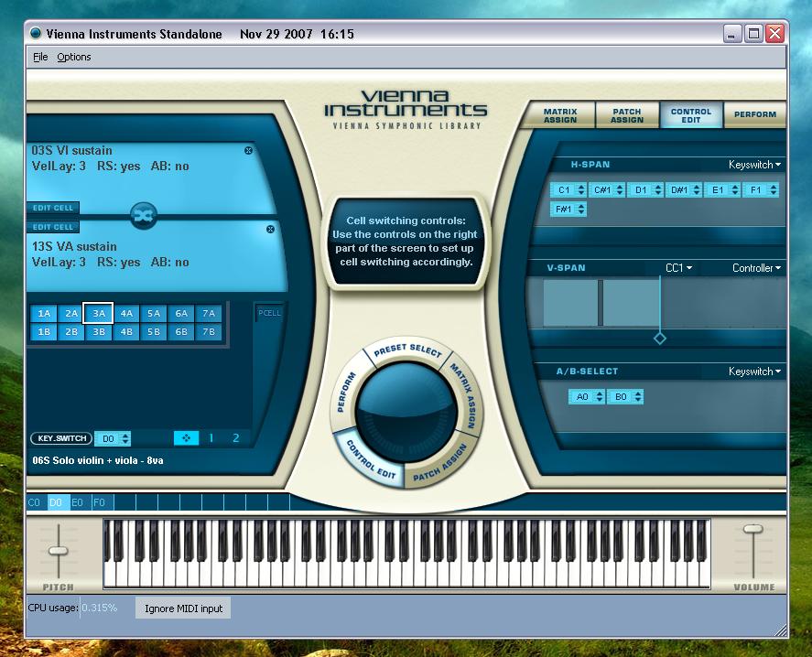The height and width of the screenshot is (657, 812).
Task: Open the H-SPAN Keyswitch dropdown
Action: tap(754, 165)
